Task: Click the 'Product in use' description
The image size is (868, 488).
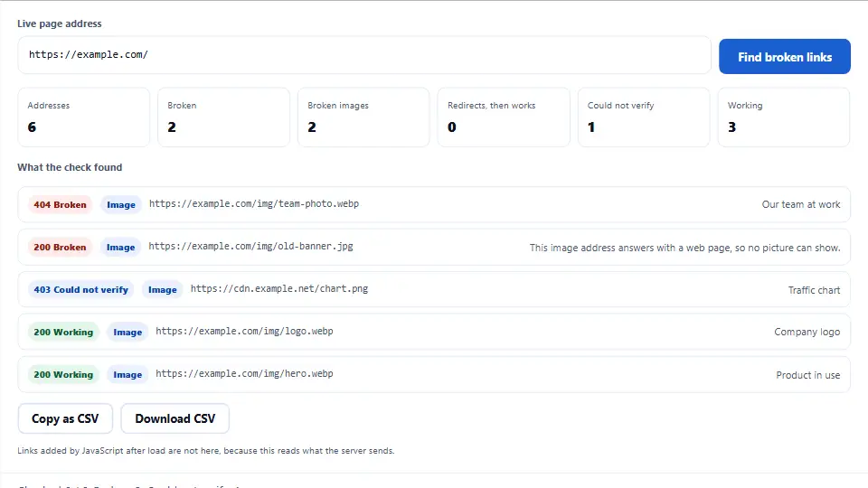Action: point(808,375)
